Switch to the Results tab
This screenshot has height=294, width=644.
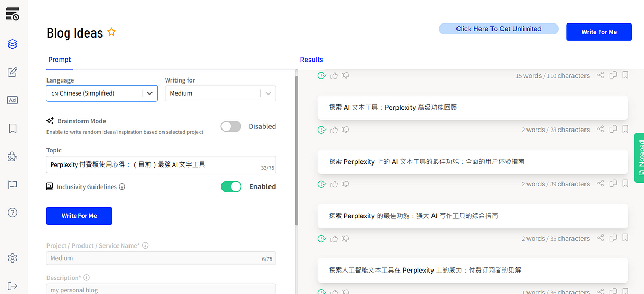pos(311,60)
